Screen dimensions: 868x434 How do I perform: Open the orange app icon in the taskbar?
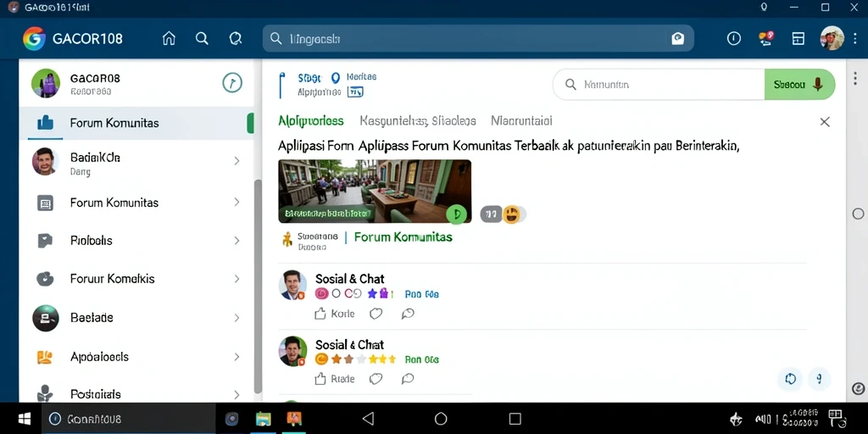(x=294, y=419)
